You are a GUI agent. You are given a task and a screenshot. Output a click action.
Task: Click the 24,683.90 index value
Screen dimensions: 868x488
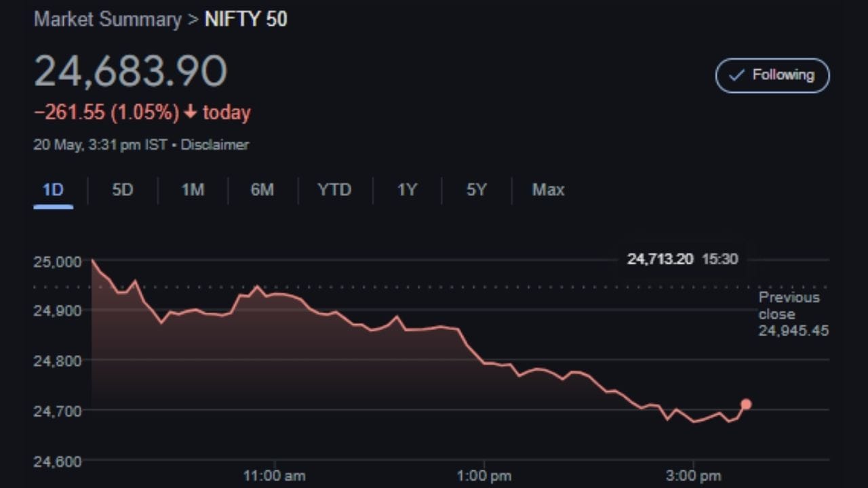[x=130, y=71]
